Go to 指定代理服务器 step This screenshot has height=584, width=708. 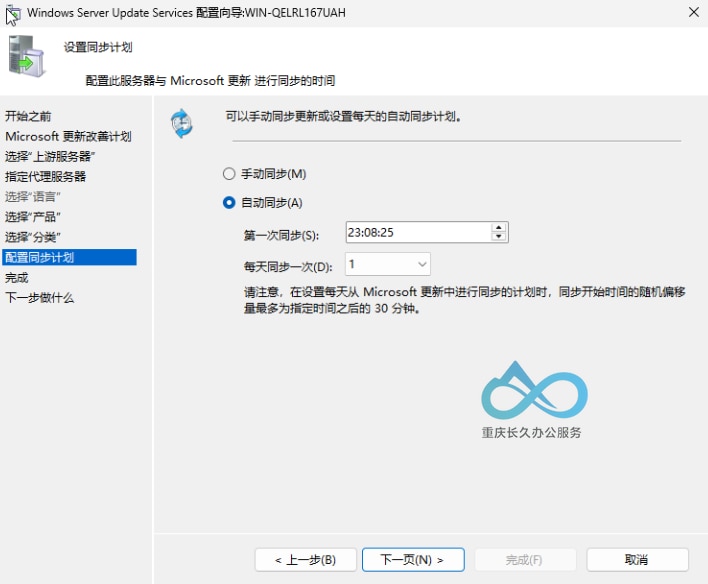pos(46,177)
